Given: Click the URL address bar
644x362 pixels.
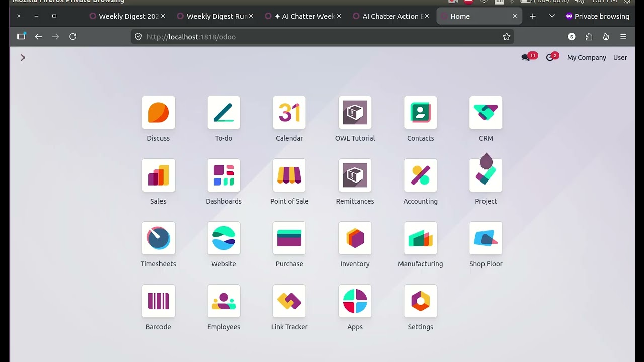Looking at the screenshot, I should 322,37.
